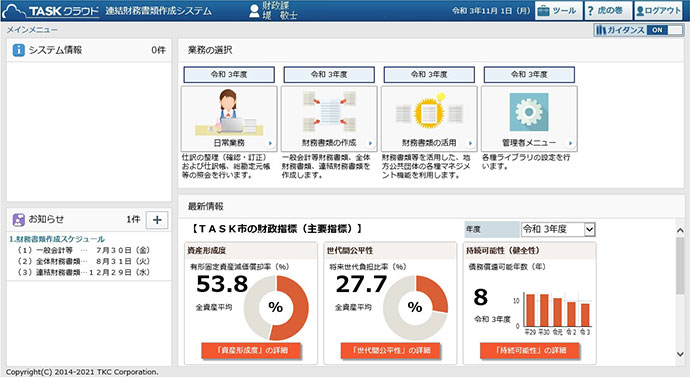This screenshot has width=690, height=378.
Task: Click the 最新情報 section heading
Action: (x=206, y=206)
